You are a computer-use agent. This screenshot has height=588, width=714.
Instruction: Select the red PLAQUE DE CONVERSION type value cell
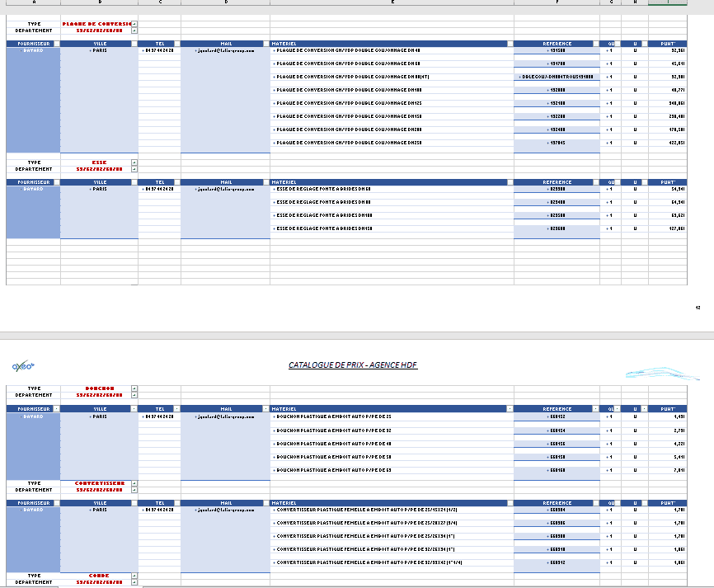96,24
